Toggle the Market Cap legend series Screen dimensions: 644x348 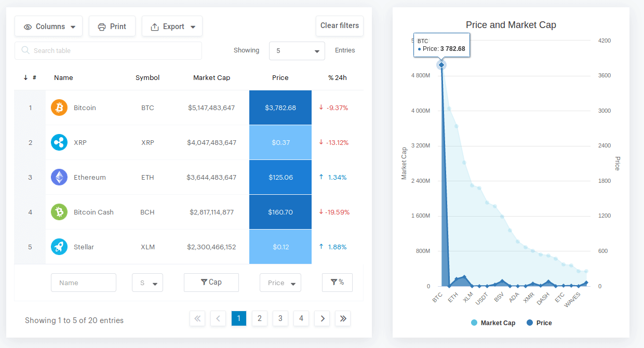[493, 323]
